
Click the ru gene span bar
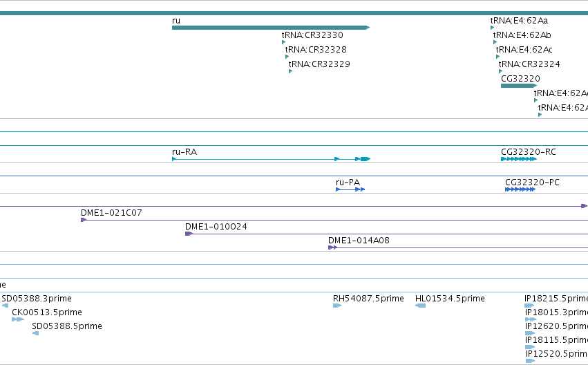(x=271, y=28)
